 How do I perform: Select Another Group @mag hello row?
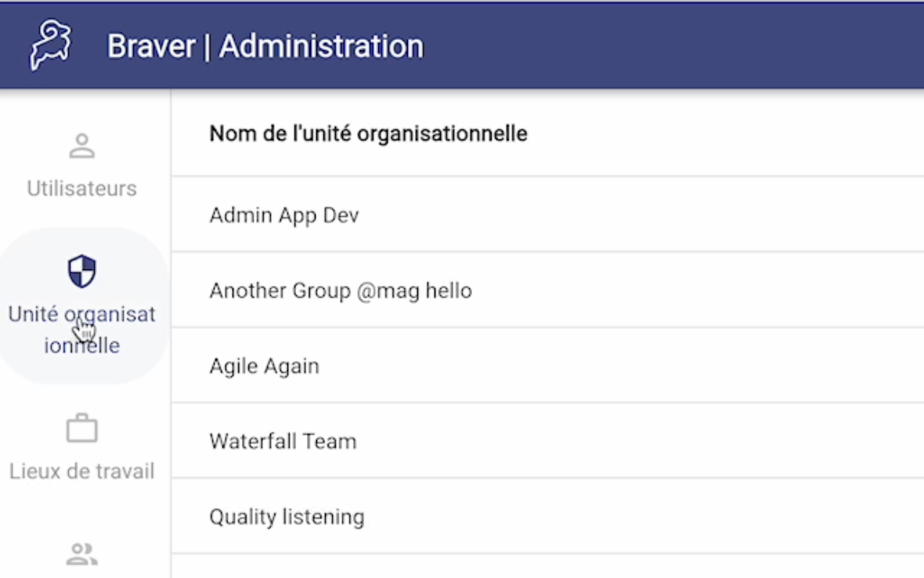coord(547,290)
